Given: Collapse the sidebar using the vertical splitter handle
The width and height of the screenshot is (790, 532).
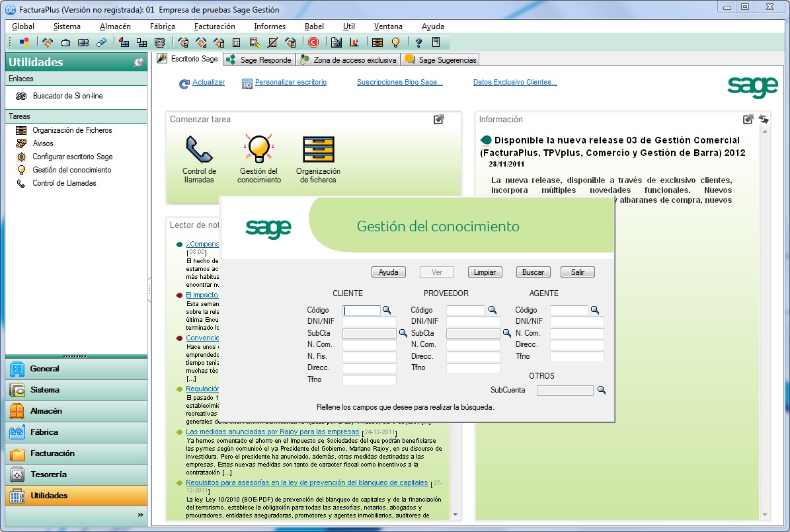Looking at the screenshot, I should tap(149, 289).
